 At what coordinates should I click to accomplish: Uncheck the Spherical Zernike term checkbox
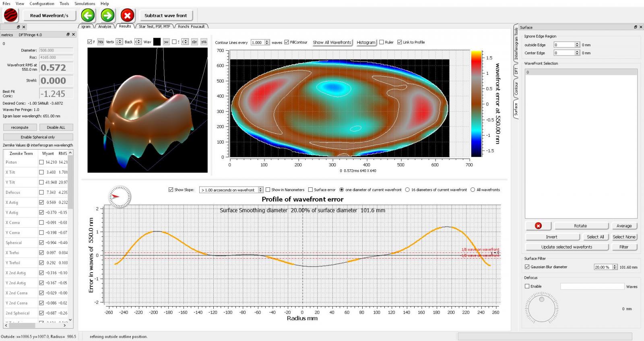tap(41, 242)
